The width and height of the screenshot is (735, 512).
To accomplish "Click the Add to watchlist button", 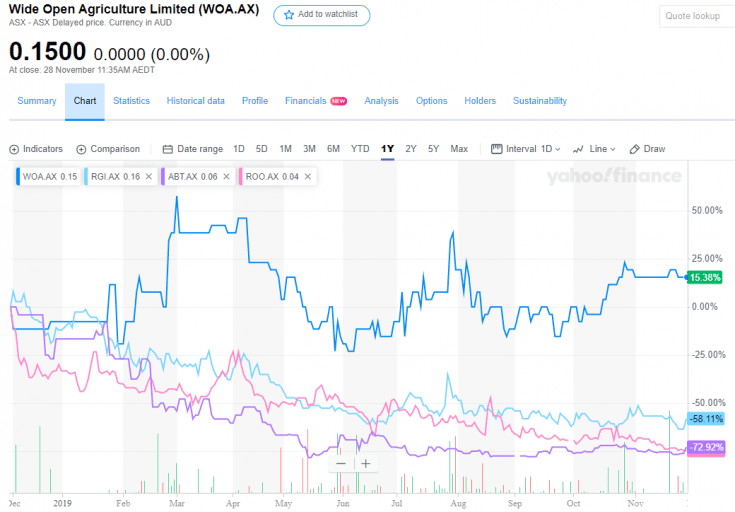I will 322,15.
